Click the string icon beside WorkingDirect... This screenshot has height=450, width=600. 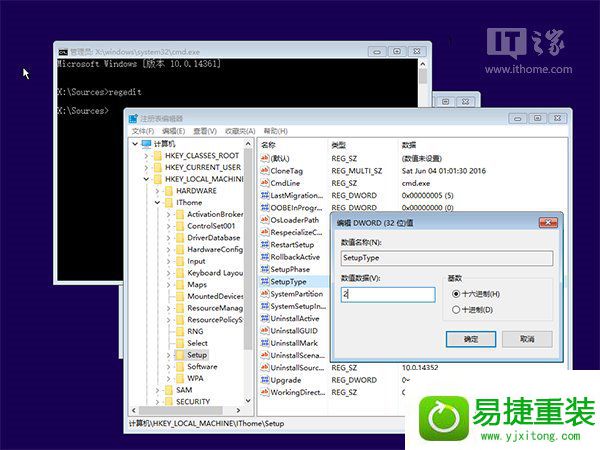click(x=264, y=392)
